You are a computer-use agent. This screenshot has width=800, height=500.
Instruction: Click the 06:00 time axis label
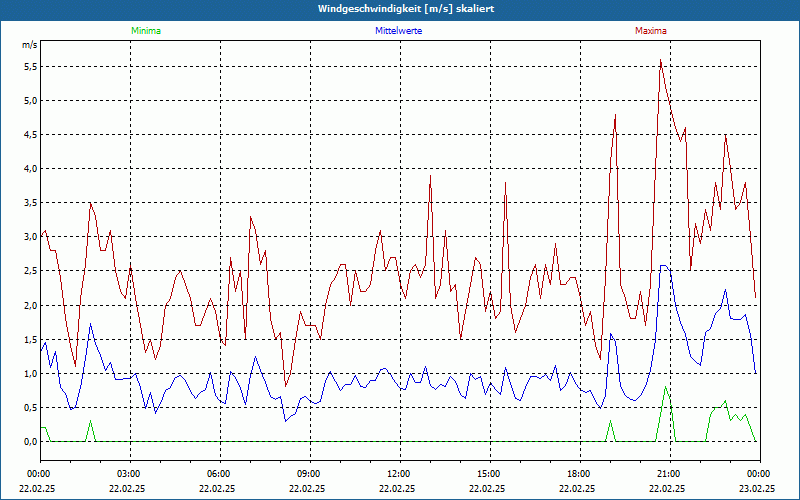[x=220, y=474]
